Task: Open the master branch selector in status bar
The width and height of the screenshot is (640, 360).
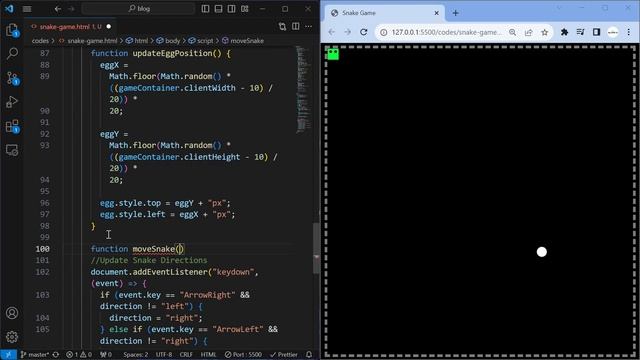Action: pyautogui.click(x=35, y=354)
